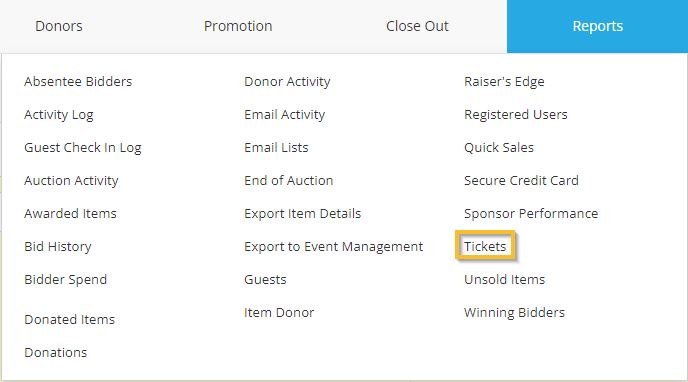View Sponsor Performance report

pyautogui.click(x=531, y=214)
